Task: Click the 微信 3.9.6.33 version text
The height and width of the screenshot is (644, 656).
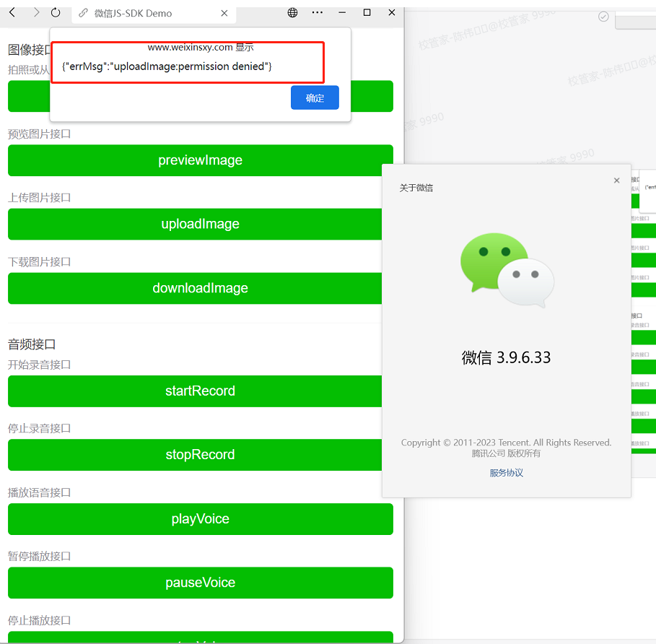Action: (x=506, y=357)
